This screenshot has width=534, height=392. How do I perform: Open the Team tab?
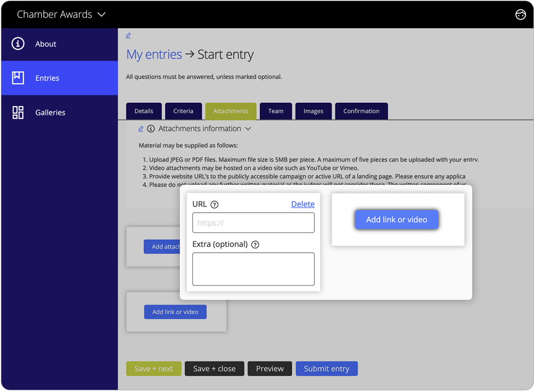tap(276, 111)
